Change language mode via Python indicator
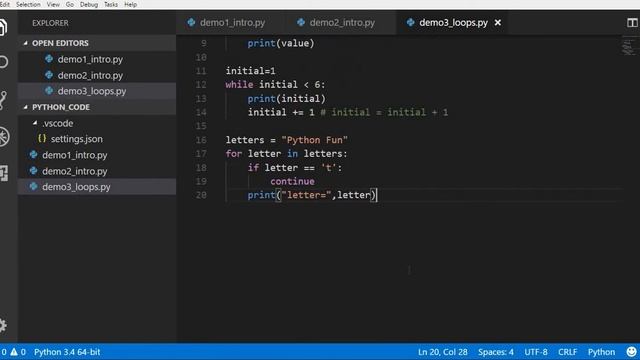640x360 pixels. click(601, 352)
